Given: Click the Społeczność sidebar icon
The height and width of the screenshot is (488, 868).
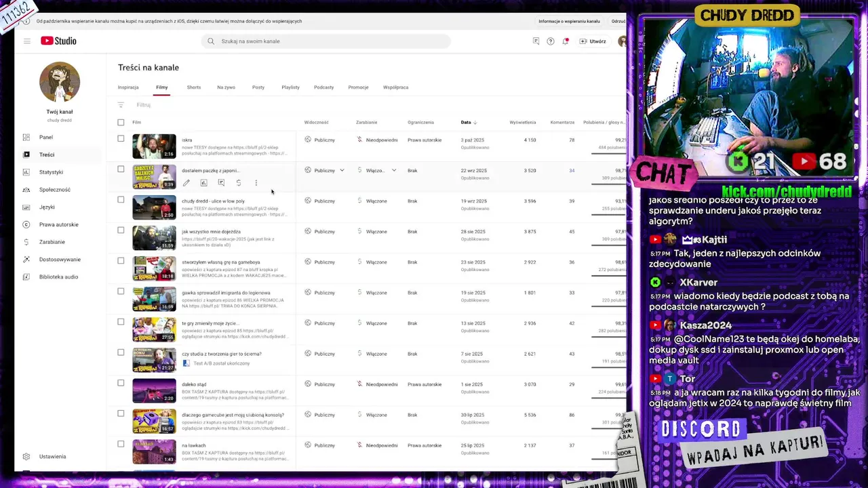Looking at the screenshot, I should pos(26,190).
